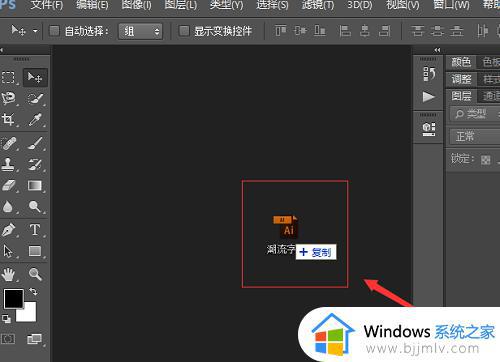Click distribute vertical centers icon
The width and height of the screenshot is (500, 362).
437,31
